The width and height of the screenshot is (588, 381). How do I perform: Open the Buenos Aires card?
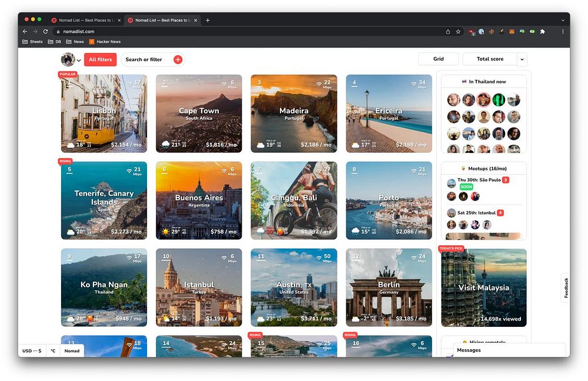(x=199, y=200)
